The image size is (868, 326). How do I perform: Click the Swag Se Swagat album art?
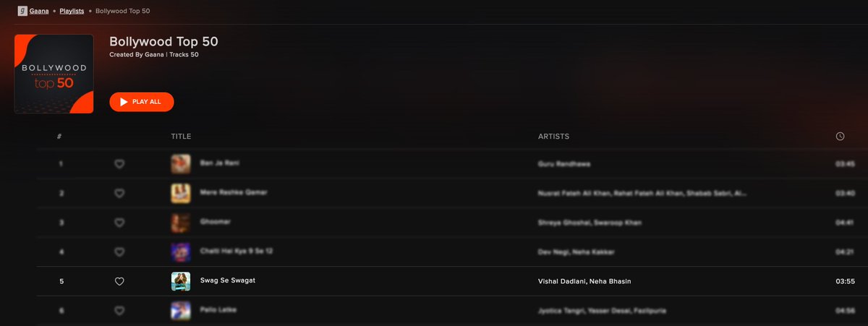[180, 281]
